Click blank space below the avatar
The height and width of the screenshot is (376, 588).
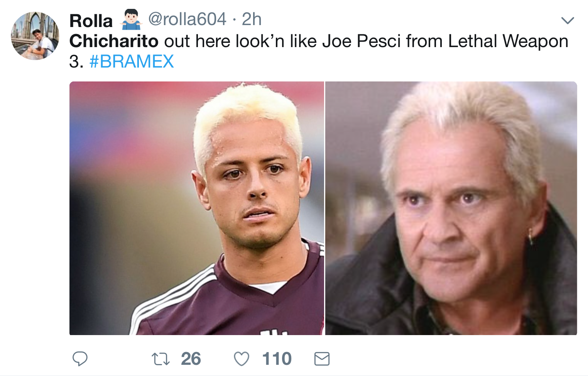35,193
